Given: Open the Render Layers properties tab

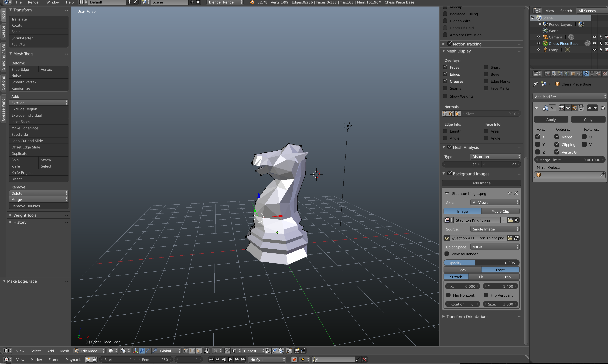Looking at the screenshot, I should point(554,74).
